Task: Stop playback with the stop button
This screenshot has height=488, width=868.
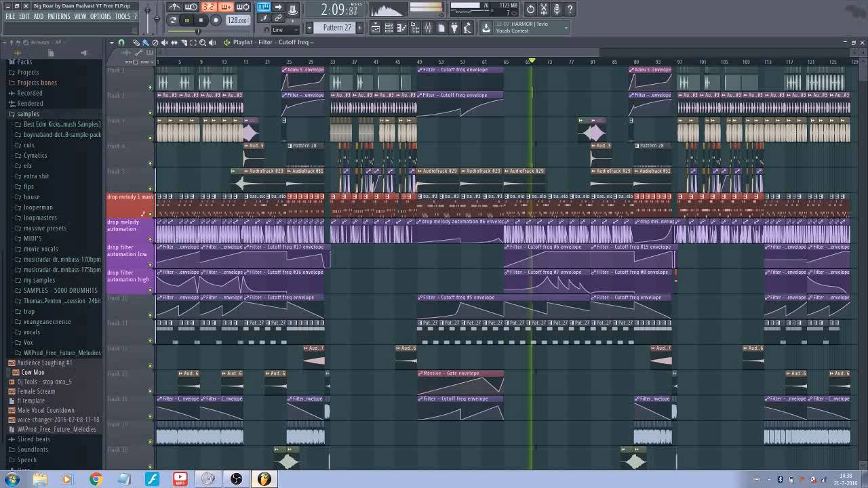Action: [x=201, y=20]
